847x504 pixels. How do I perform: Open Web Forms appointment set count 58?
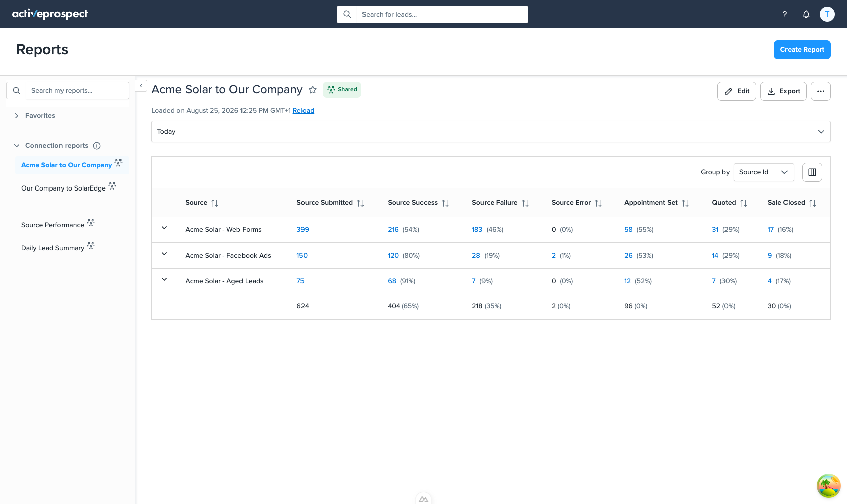(x=628, y=230)
